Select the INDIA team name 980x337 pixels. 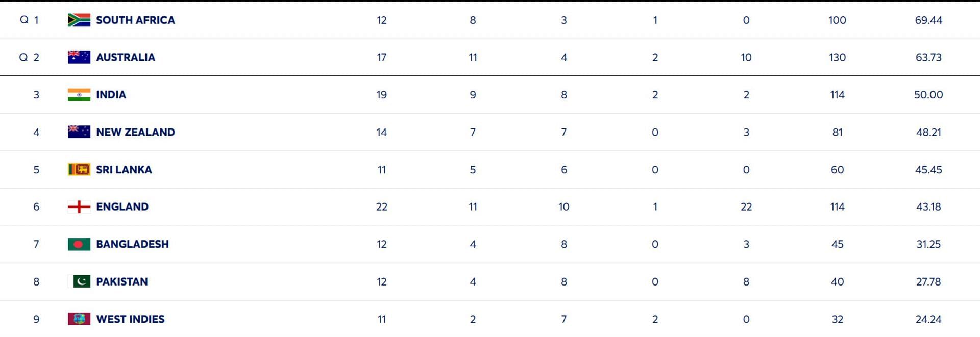coord(111,95)
